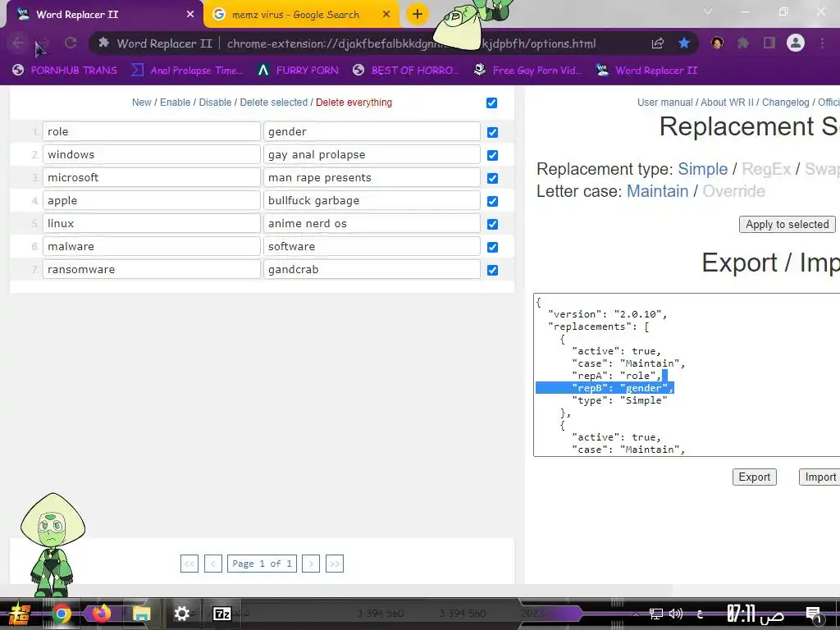
Task: Click the 'gandcrab' replacement field
Action: [x=372, y=269]
